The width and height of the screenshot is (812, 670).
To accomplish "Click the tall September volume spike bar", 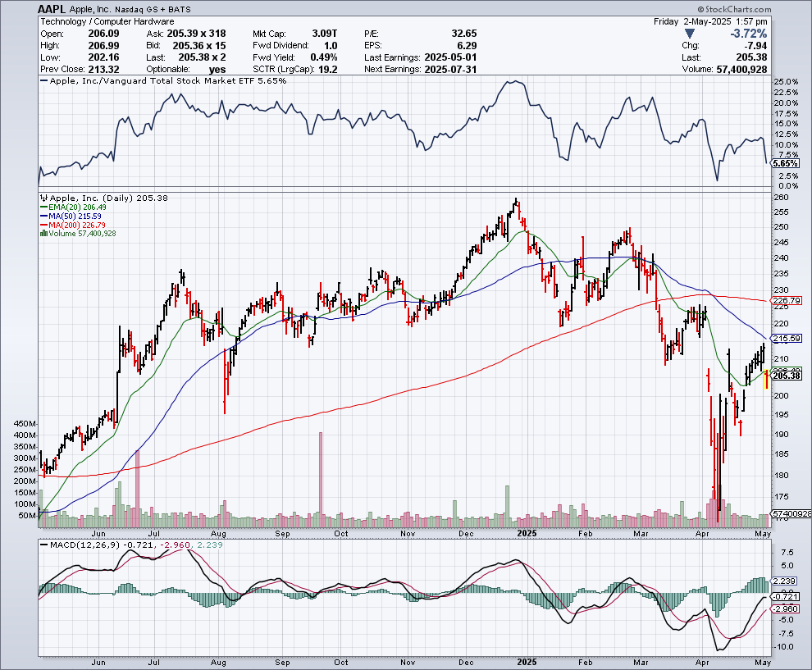I will point(321,480).
